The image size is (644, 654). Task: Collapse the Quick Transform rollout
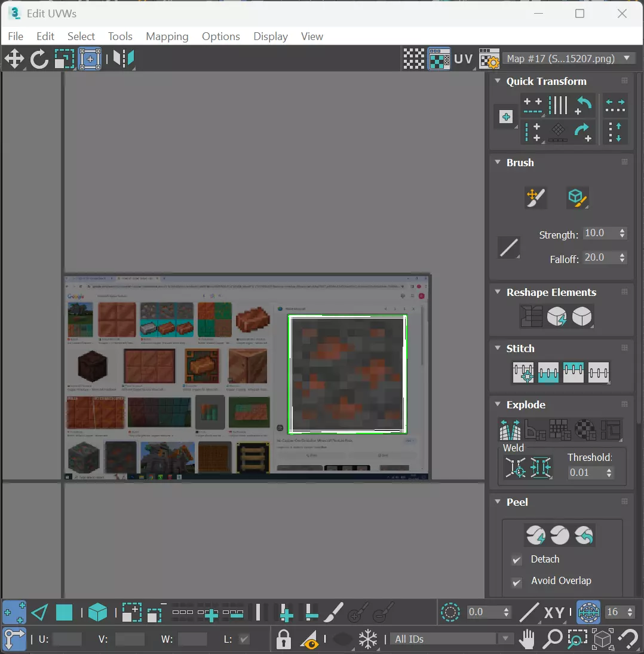[498, 81]
